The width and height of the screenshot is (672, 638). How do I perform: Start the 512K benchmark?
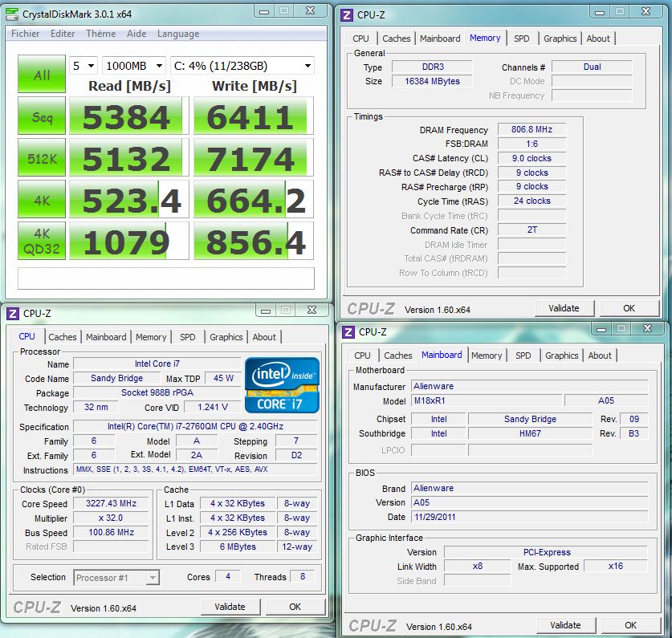pos(42,157)
